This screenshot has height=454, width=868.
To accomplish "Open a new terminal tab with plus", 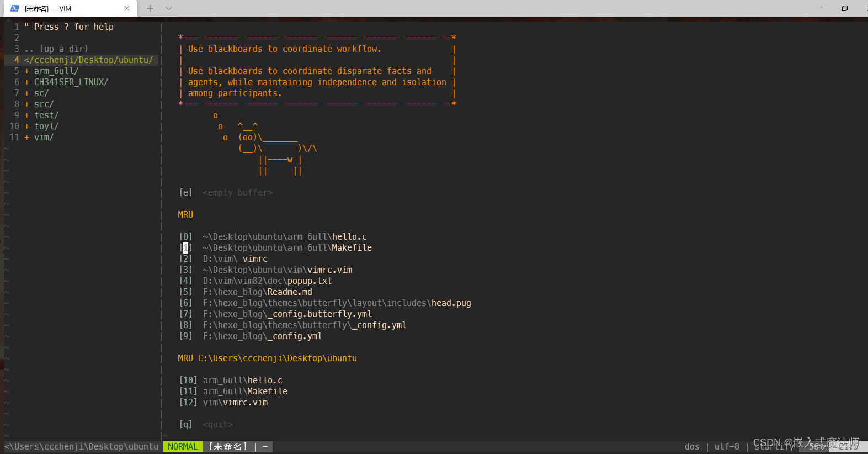I will click(150, 8).
